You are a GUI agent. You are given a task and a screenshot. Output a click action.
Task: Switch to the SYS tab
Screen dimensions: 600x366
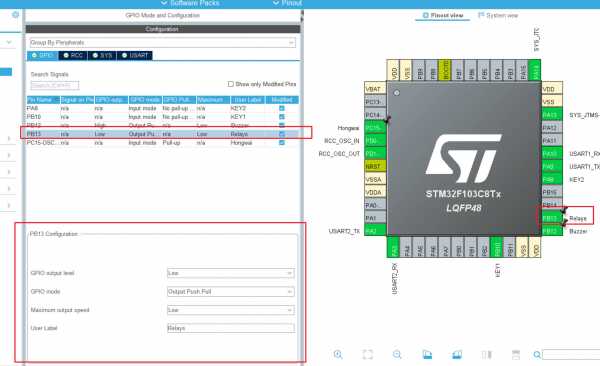pyautogui.click(x=102, y=56)
